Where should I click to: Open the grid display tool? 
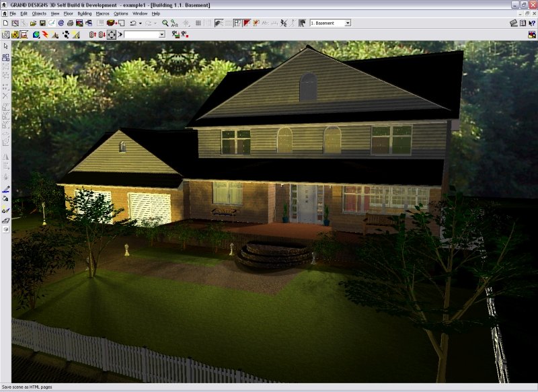coord(198,24)
